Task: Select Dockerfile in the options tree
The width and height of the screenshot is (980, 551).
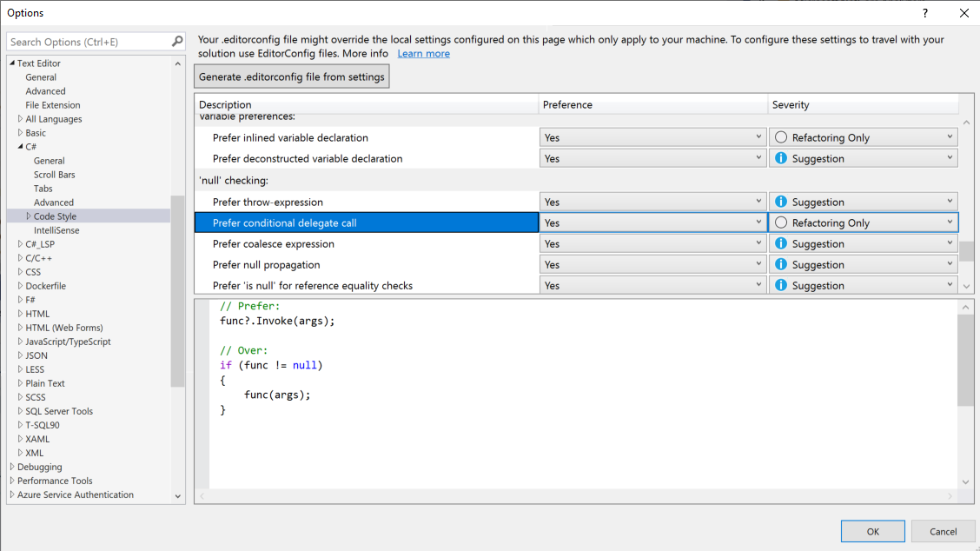Action: [x=44, y=285]
